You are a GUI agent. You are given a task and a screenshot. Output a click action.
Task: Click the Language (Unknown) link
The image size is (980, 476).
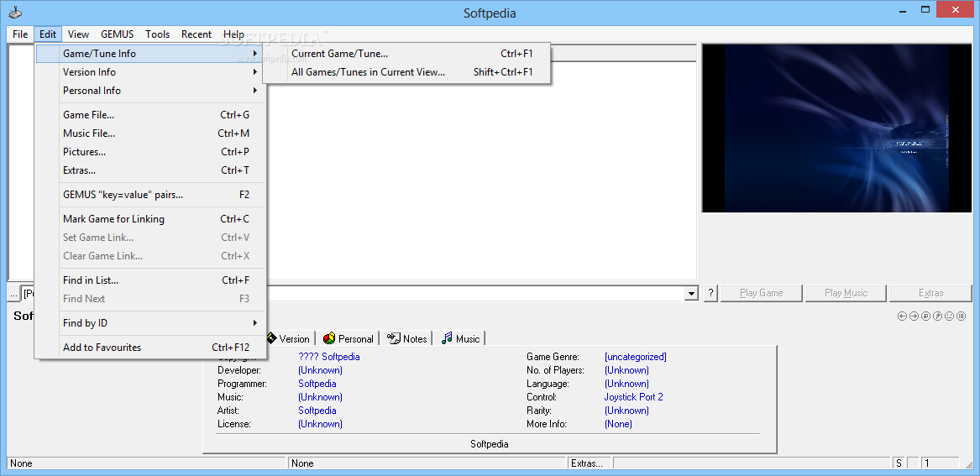(x=626, y=384)
